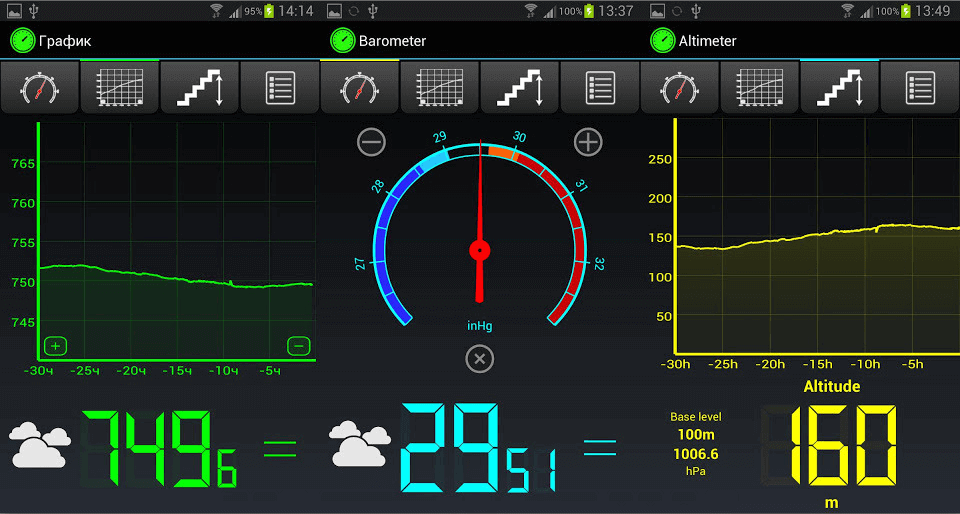Open graph tab in the Altimeter screen
The height and width of the screenshot is (514, 960).
pos(760,88)
